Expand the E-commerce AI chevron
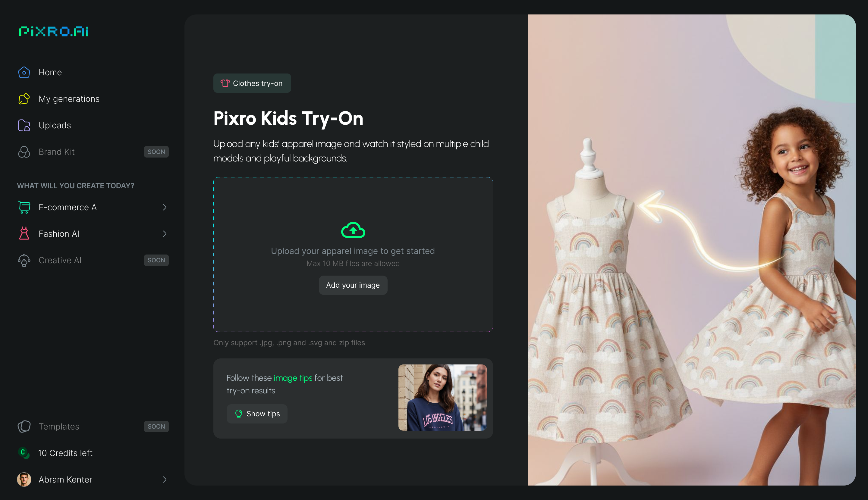This screenshot has height=500, width=868. coord(165,207)
